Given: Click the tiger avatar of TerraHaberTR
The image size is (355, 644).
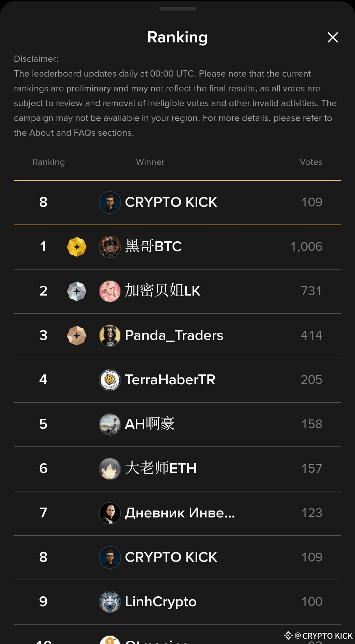Looking at the screenshot, I should click(x=110, y=380).
